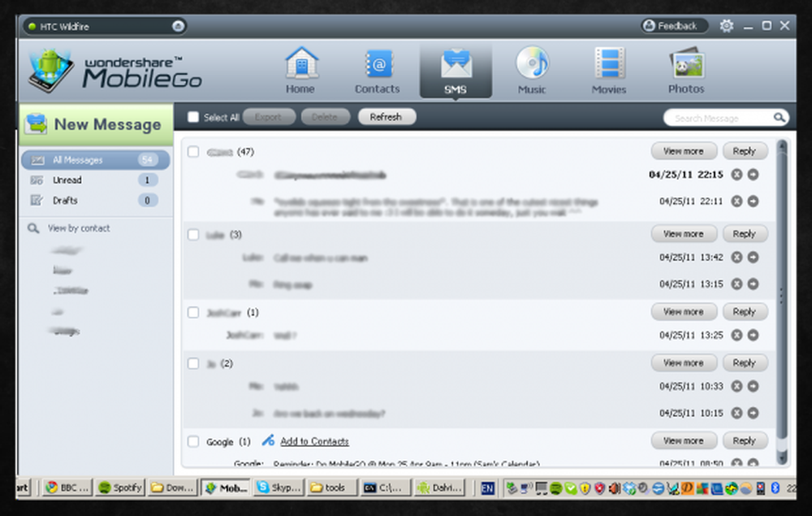Delete message dated 04/25/11 13:25
The width and height of the screenshot is (812, 516).
tap(737, 335)
